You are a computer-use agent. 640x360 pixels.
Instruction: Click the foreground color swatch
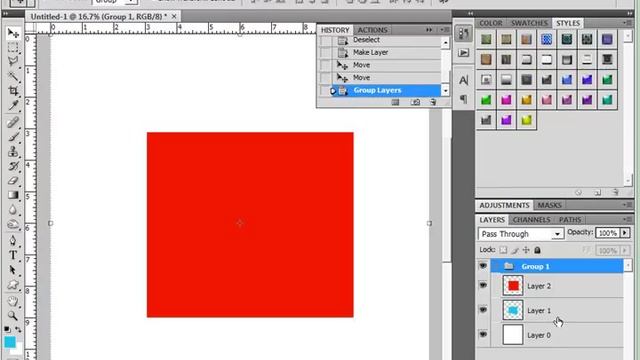coord(10,342)
